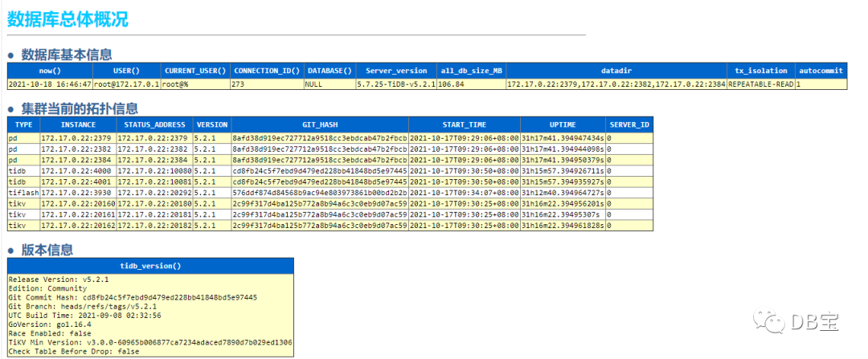
Task: Click the VERSION column header
Action: [x=212, y=124]
